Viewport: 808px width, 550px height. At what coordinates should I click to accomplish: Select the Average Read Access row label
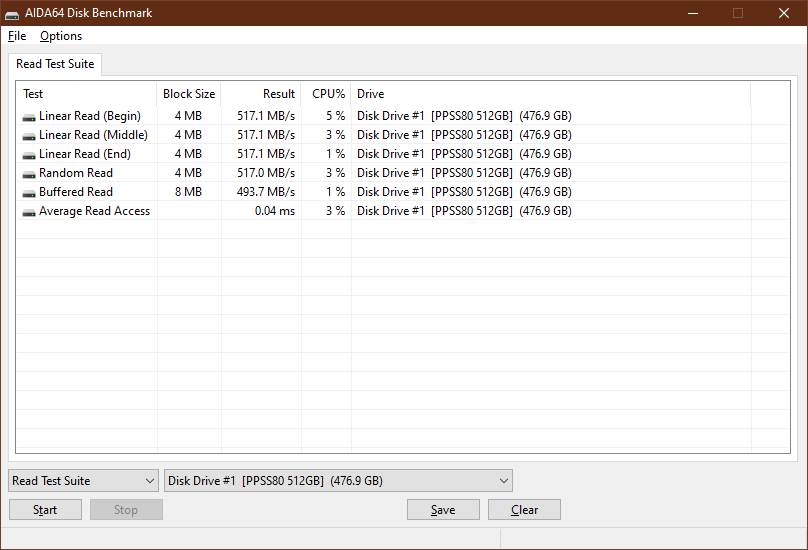[94, 211]
